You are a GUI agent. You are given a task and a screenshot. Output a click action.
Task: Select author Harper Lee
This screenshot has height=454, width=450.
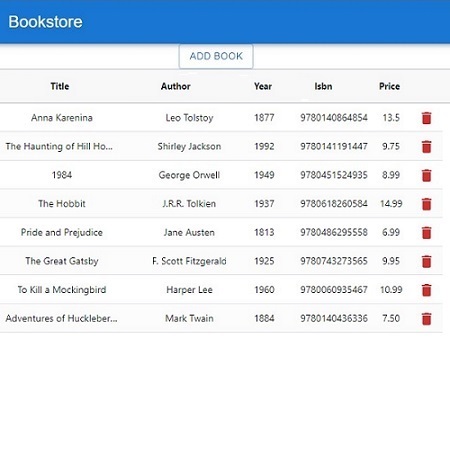click(x=189, y=290)
